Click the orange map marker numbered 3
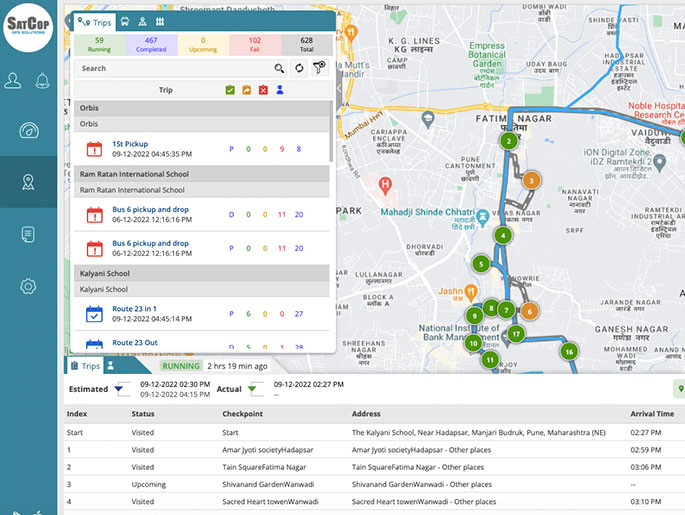This screenshot has height=515, width=685. pos(531,180)
